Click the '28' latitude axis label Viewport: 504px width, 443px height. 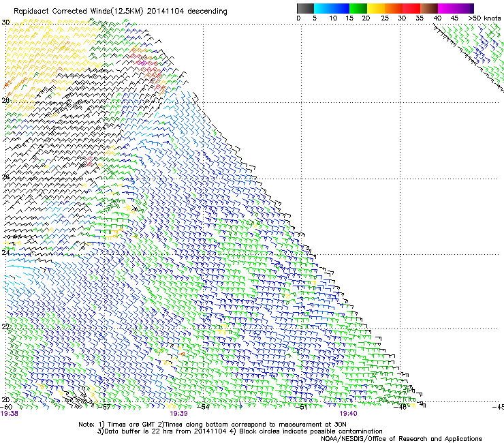tap(5, 100)
